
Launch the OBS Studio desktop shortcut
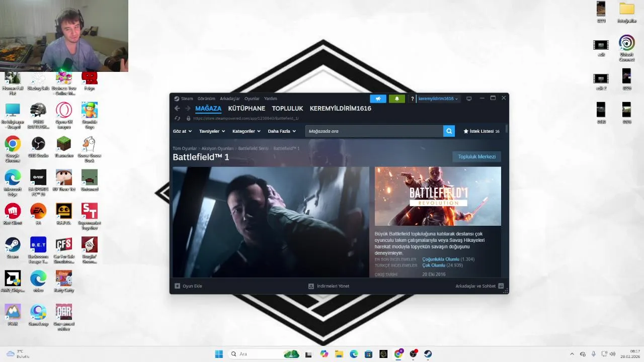tap(38, 147)
